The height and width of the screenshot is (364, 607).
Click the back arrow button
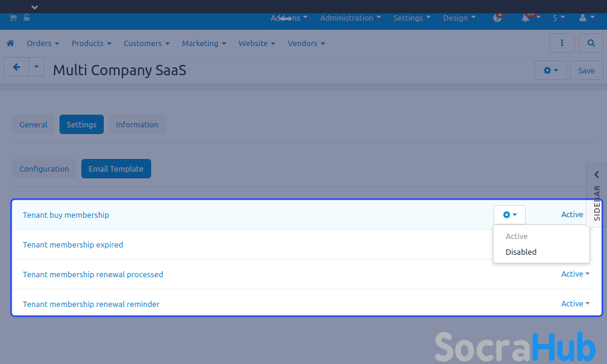(x=16, y=67)
